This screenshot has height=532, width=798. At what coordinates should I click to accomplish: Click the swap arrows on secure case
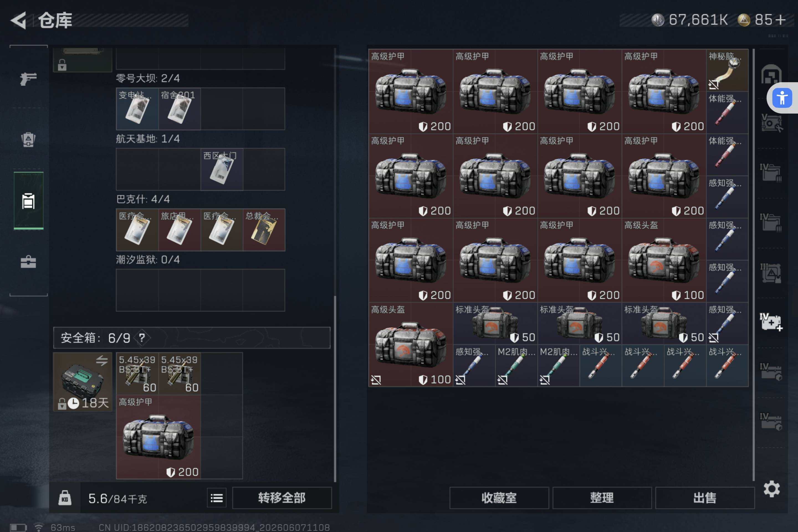coord(102,360)
